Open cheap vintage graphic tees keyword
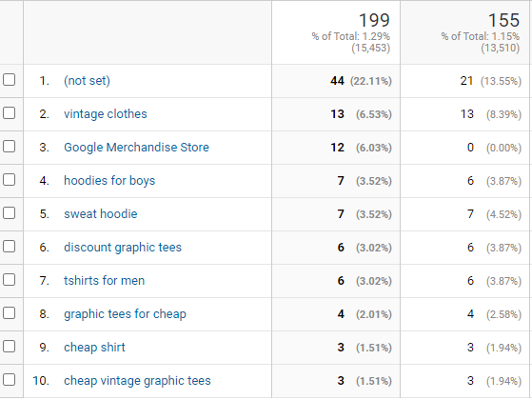Viewport: 532px width, 400px height. 137,381
